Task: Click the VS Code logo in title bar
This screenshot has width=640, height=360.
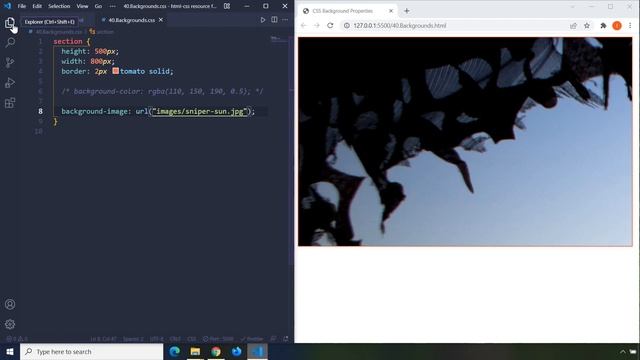Action: [x=7, y=6]
